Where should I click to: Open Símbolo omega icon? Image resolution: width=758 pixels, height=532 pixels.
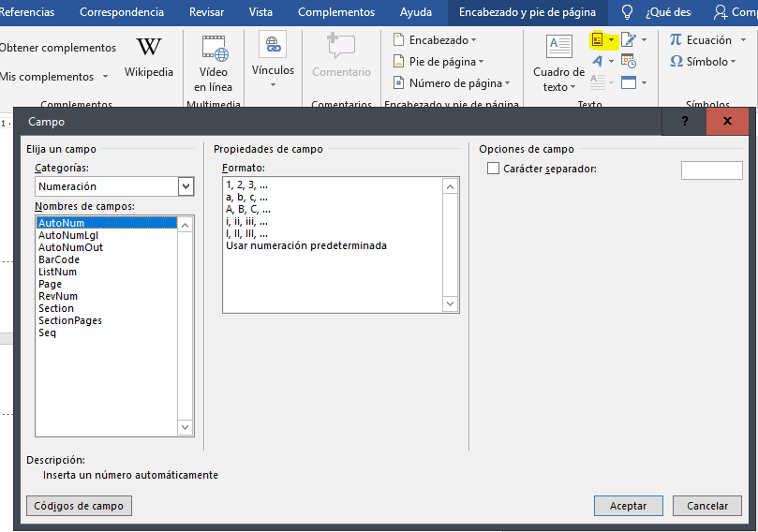coord(676,62)
